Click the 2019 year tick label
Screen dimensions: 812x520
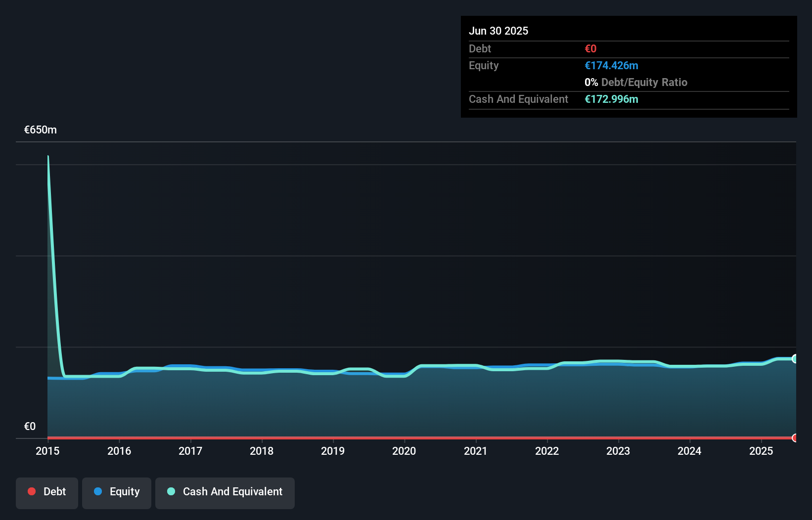pyautogui.click(x=333, y=451)
